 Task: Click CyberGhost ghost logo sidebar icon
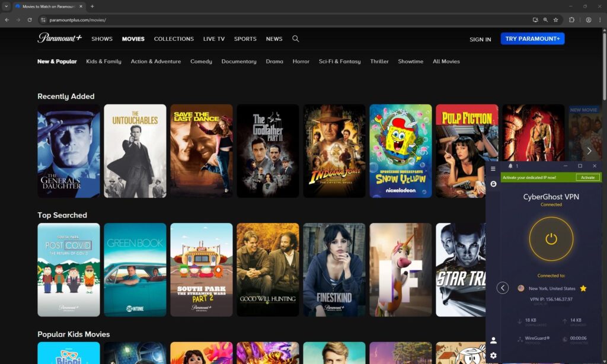(493, 184)
